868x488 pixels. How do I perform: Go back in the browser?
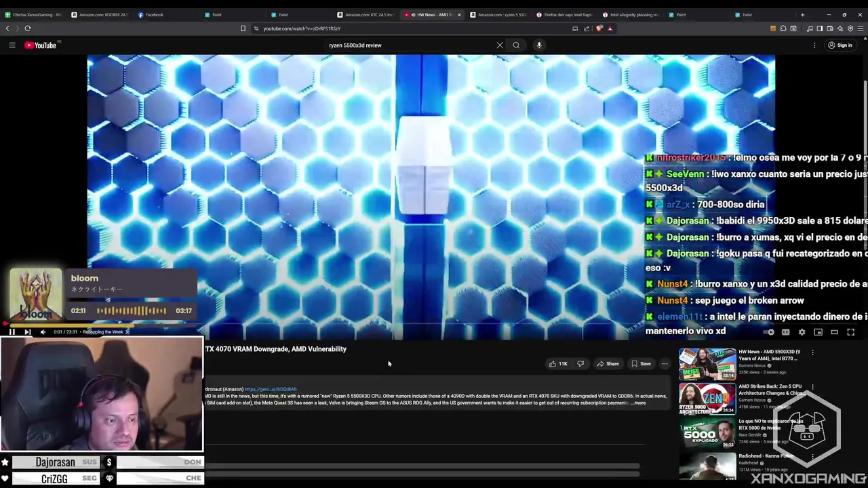click(7, 28)
